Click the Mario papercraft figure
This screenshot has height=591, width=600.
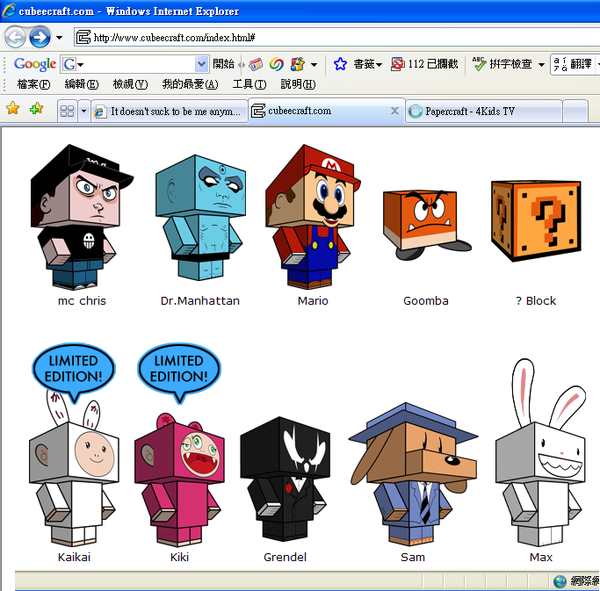pos(313,217)
